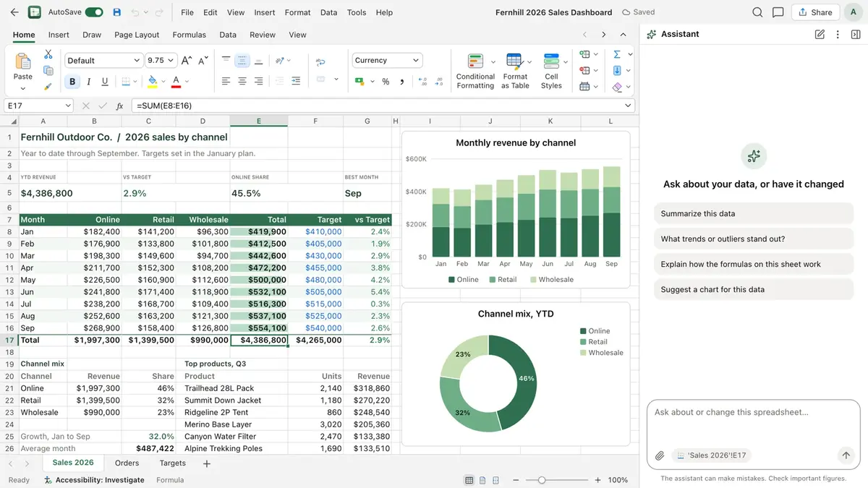Image resolution: width=868 pixels, height=488 pixels.
Task: Align text left
Action: 226,81
